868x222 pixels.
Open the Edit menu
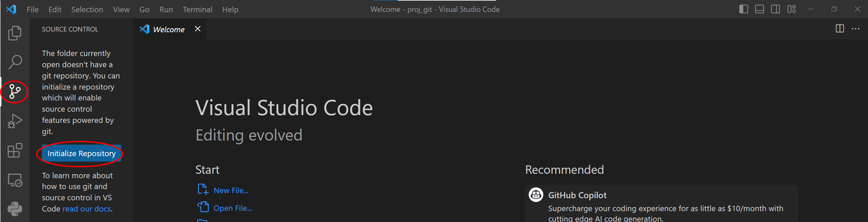(x=55, y=9)
